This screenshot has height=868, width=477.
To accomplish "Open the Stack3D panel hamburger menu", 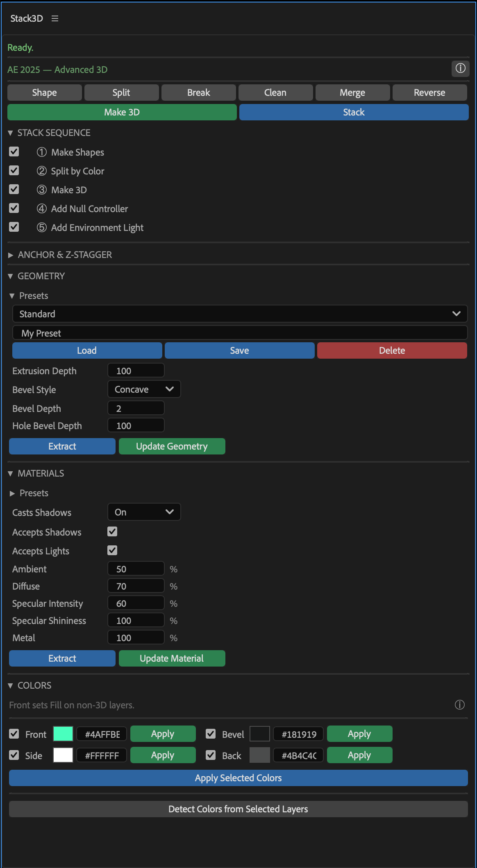I will tap(55, 18).
